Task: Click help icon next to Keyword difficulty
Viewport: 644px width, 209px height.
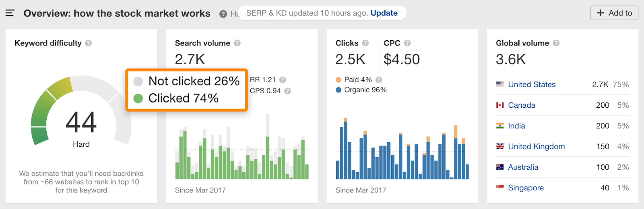Action: (89, 43)
